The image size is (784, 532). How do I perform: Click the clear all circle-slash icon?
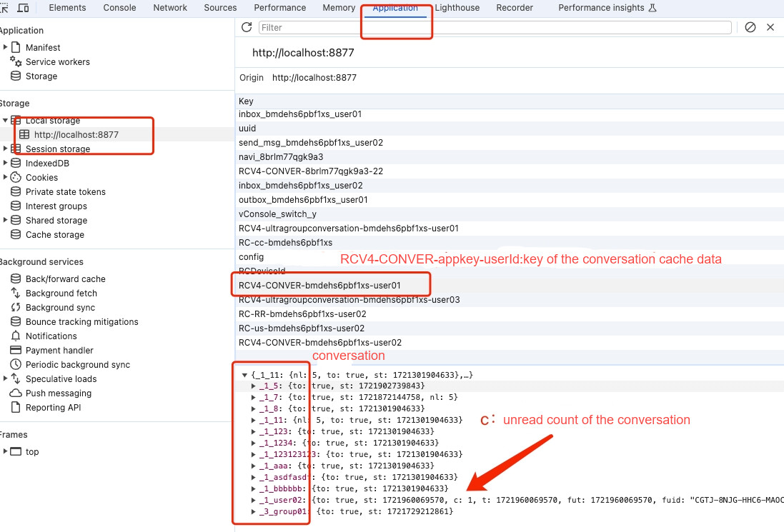[750, 27]
